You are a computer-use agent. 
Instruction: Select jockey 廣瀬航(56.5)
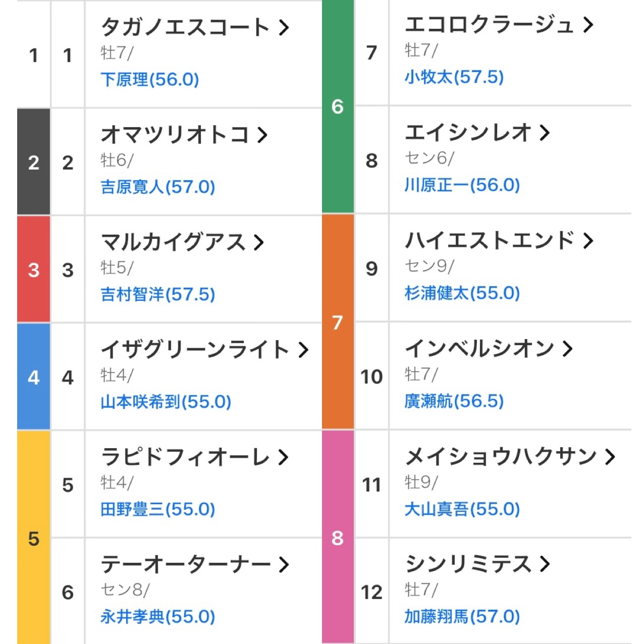coord(454,401)
